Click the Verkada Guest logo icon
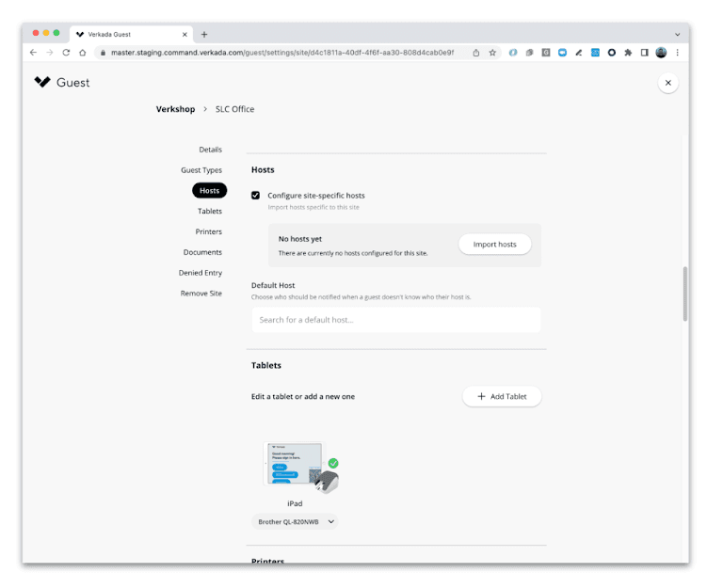 (42, 82)
